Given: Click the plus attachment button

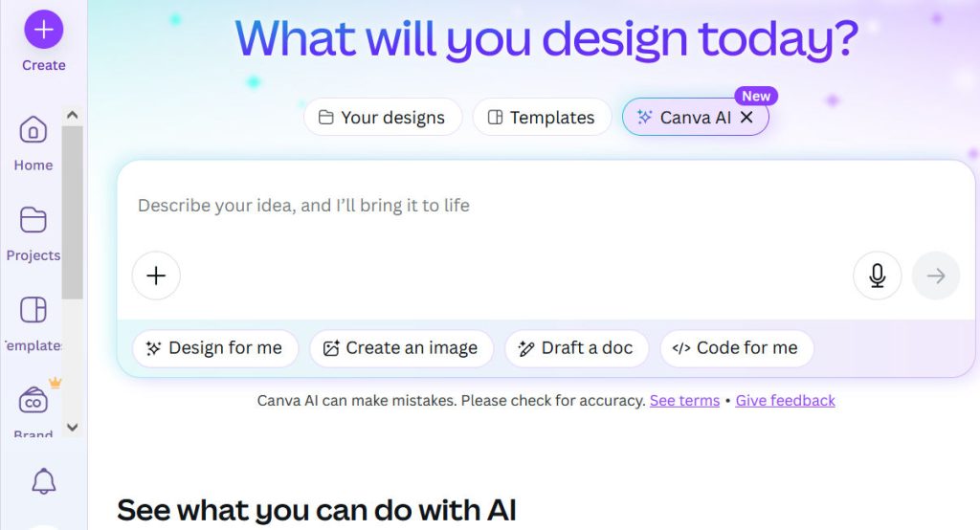Looking at the screenshot, I should (156, 276).
